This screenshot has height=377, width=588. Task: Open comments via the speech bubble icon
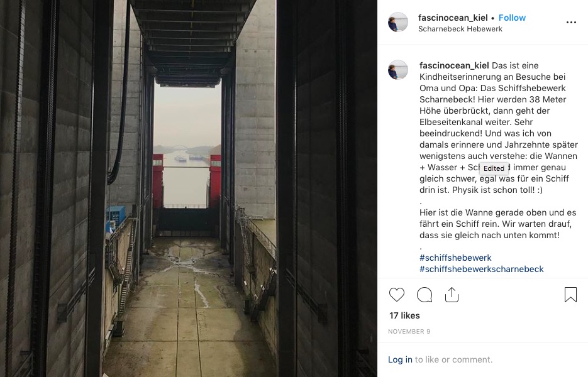pyautogui.click(x=424, y=295)
